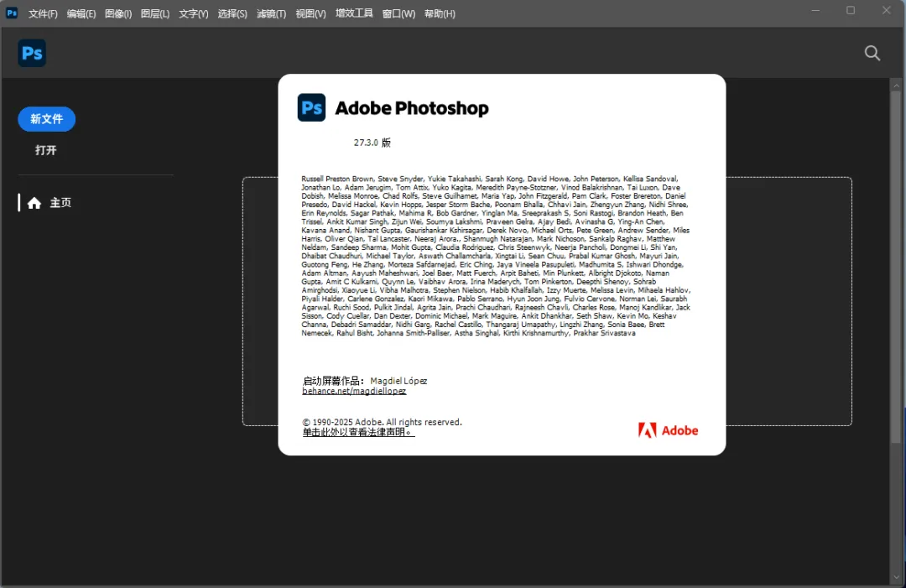Open the search magnifier icon

pos(872,53)
